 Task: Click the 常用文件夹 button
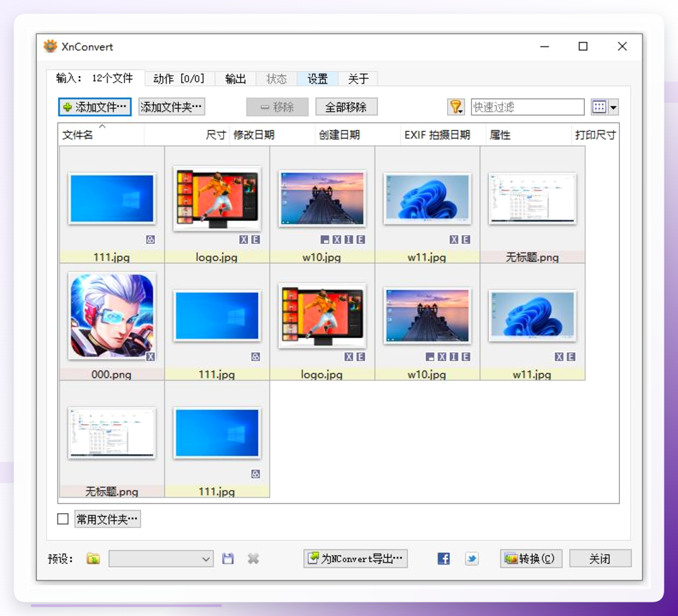[x=108, y=519]
